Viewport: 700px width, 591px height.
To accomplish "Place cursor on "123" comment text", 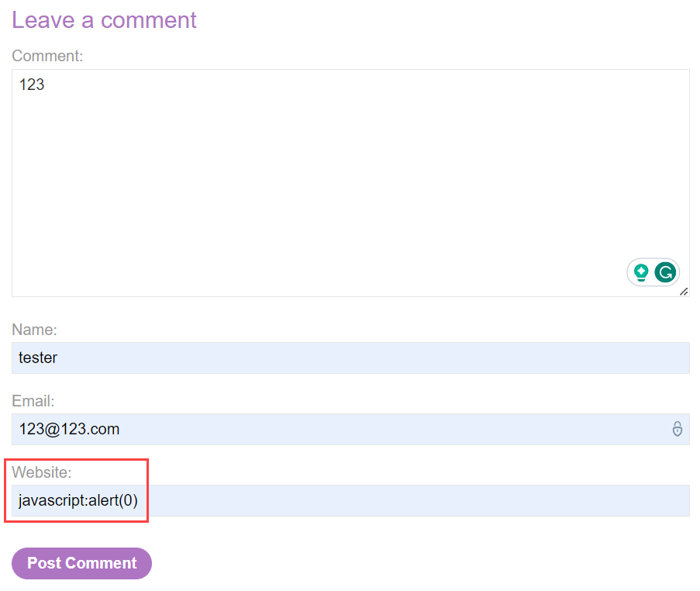I will [32, 85].
